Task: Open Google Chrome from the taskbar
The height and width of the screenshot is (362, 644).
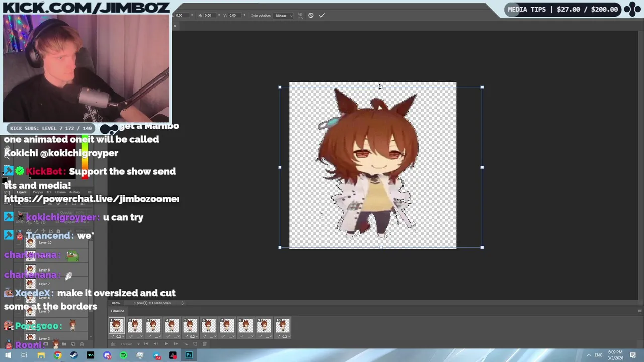Action: point(58,355)
